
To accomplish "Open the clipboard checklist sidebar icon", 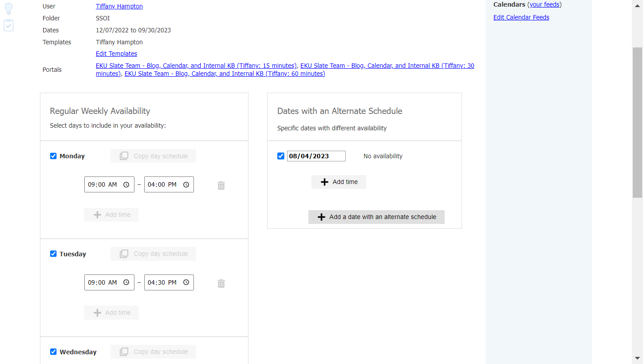I will point(8,25).
